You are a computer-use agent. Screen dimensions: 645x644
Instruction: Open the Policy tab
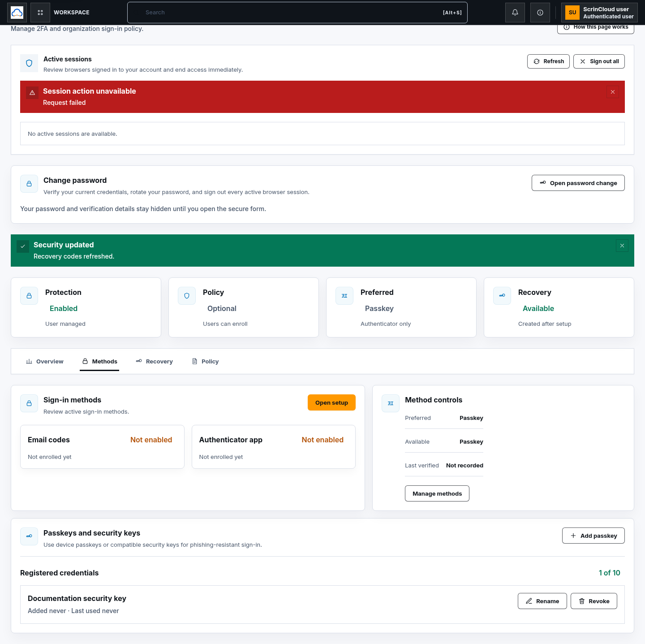(x=205, y=362)
